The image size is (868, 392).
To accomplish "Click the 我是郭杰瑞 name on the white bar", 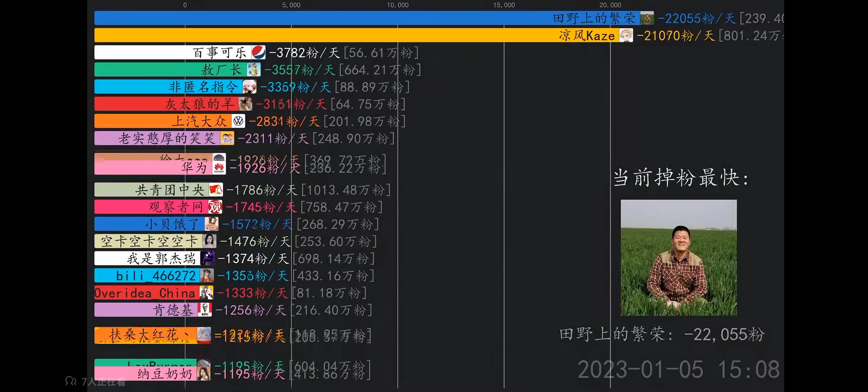I will [x=162, y=258].
